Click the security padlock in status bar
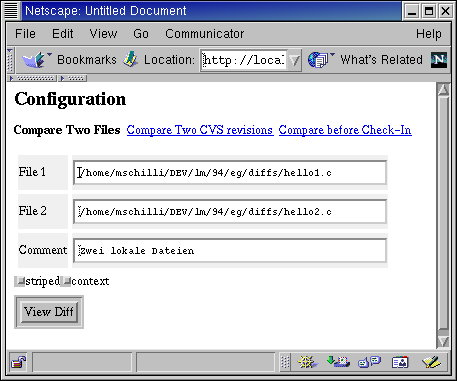The width and height of the screenshot is (457, 381). click(x=19, y=362)
